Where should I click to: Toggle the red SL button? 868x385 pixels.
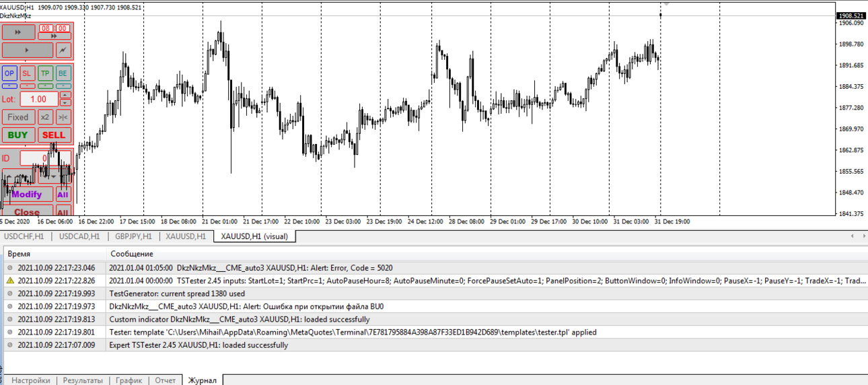[27, 73]
